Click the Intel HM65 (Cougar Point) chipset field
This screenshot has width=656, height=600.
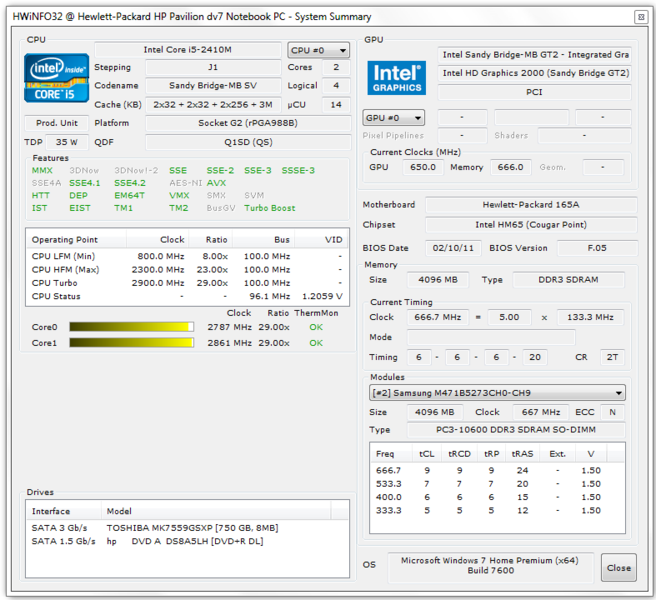[531, 225]
